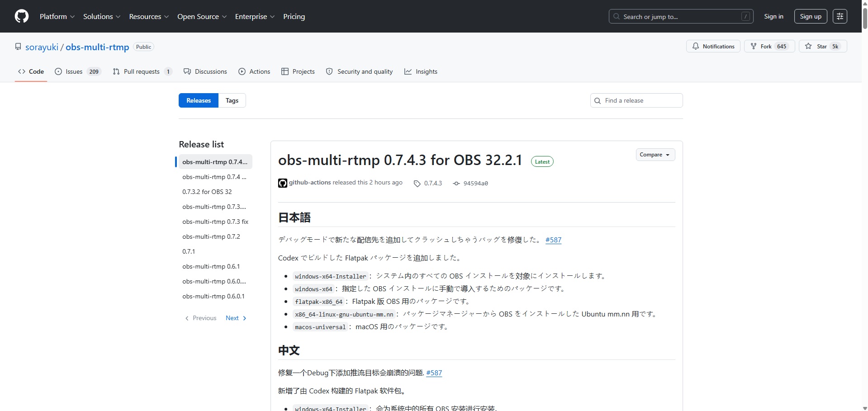Switch to the Code tab
This screenshot has height=411, width=868.
coord(31,71)
